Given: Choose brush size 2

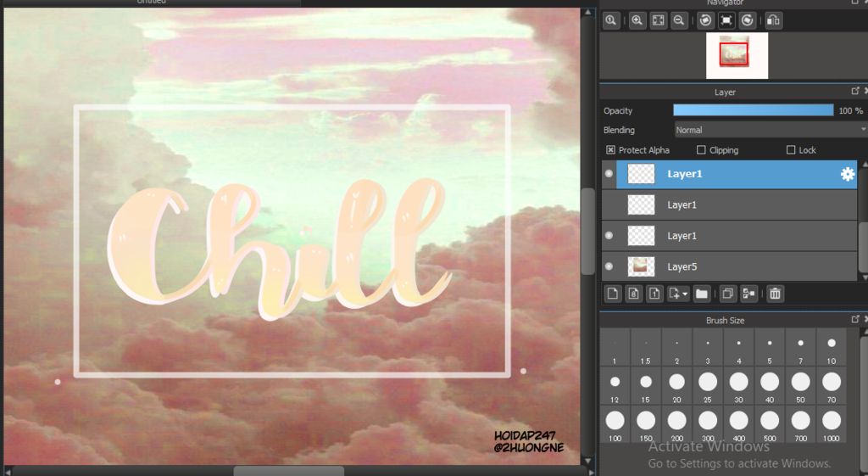Looking at the screenshot, I should tap(676, 348).
